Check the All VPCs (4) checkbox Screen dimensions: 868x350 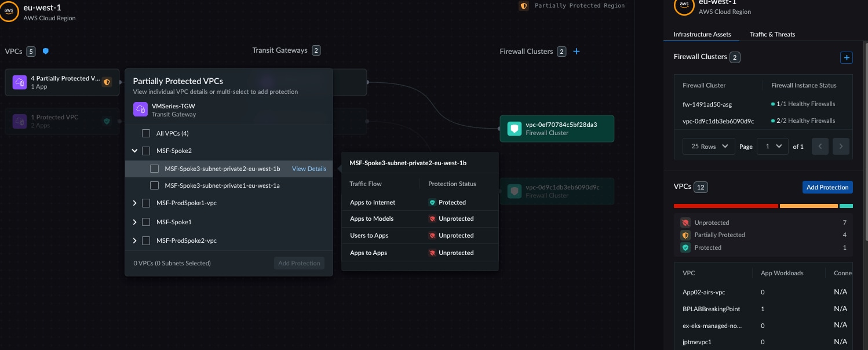click(x=147, y=133)
